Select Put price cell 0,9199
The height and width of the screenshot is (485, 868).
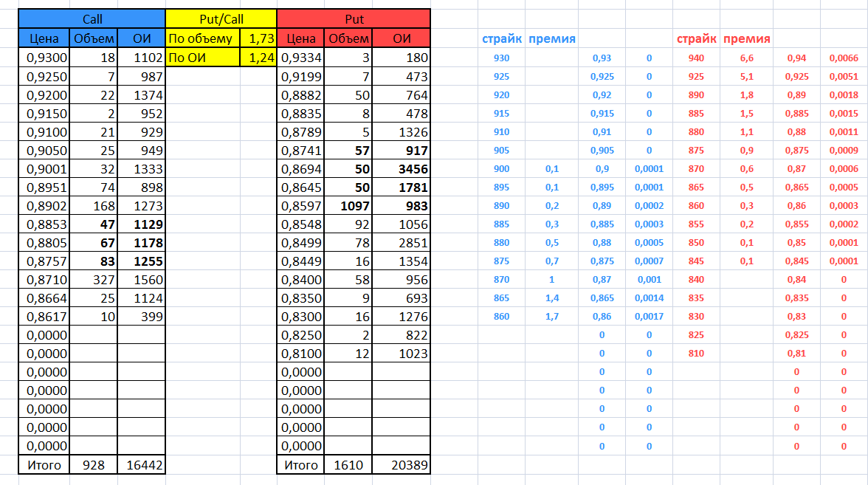pos(300,77)
